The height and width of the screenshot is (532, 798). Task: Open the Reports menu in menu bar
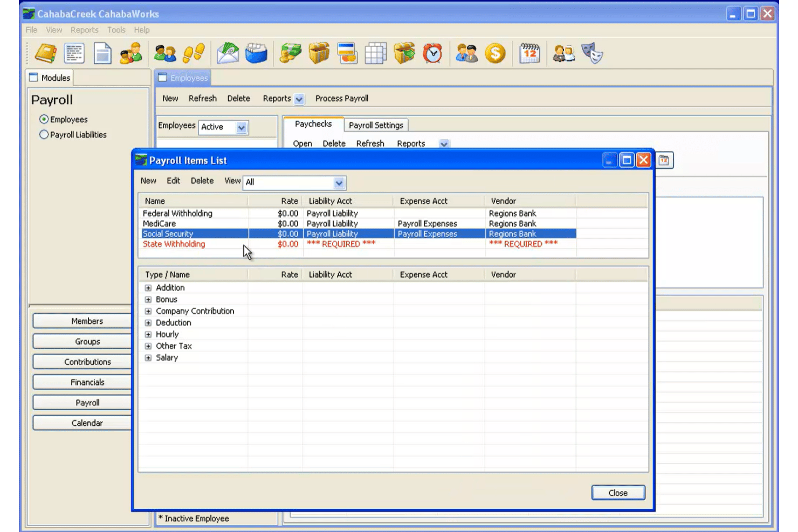click(85, 30)
